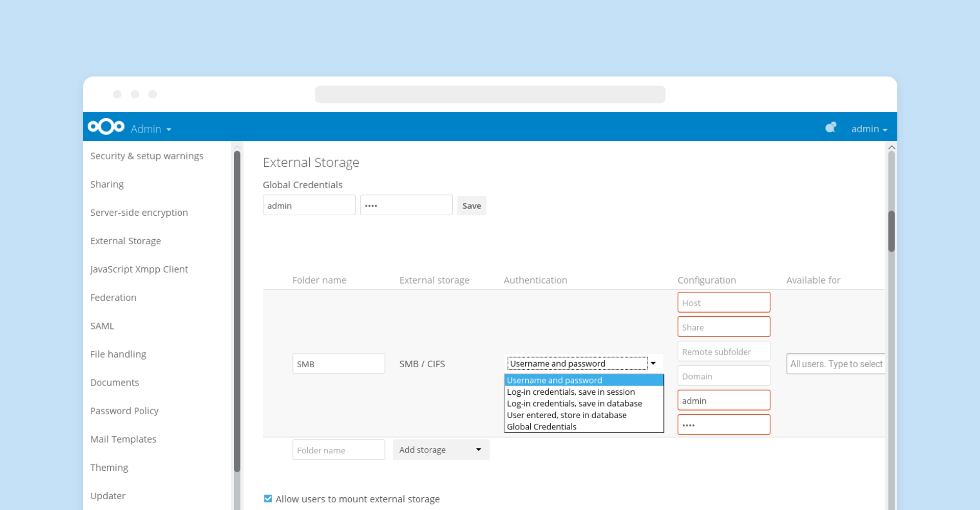Navigate to the Theming section

109,467
